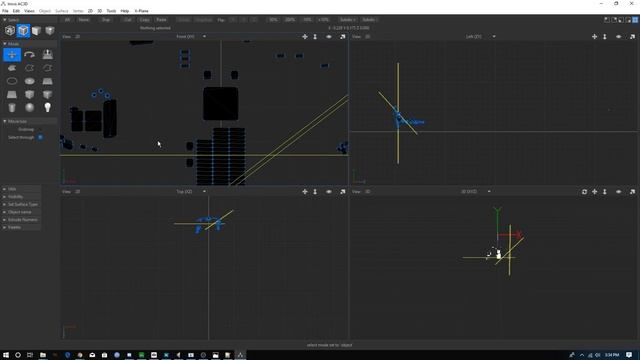Open the 3D menu in menu bar
This screenshot has height=360, width=640.
(99, 11)
